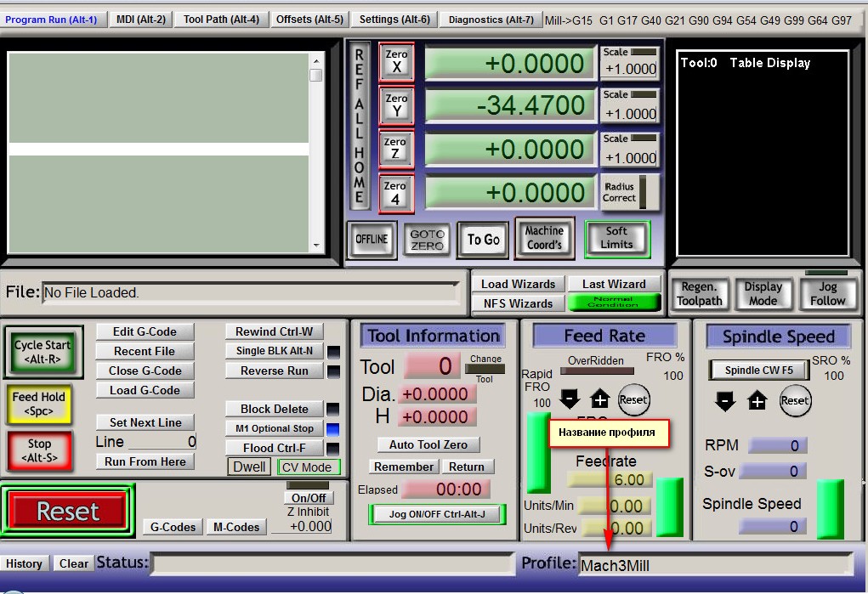Screen dimensions: 868x594
Task: Open the Offsets tab
Action: (309, 20)
